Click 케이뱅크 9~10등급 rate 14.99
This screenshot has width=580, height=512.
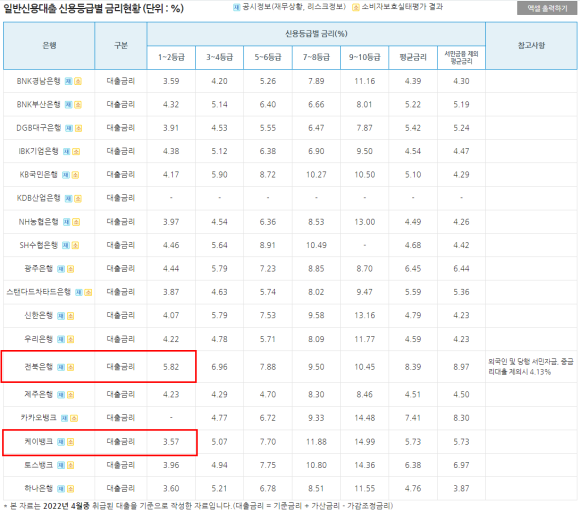point(365,442)
